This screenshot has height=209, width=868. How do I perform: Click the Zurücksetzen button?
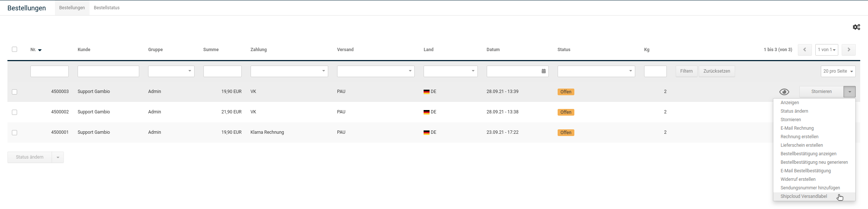pyautogui.click(x=717, y=71)
